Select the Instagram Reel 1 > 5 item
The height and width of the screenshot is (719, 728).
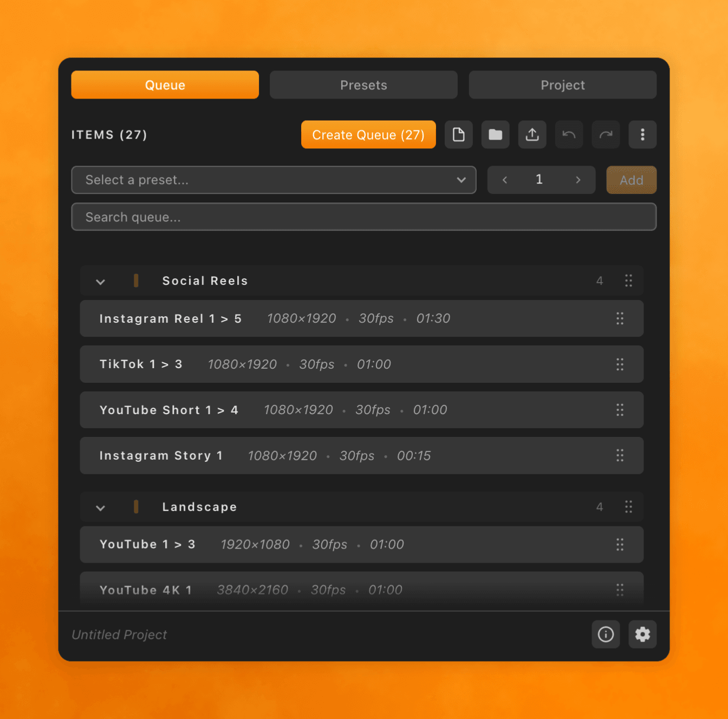(362, 318)
